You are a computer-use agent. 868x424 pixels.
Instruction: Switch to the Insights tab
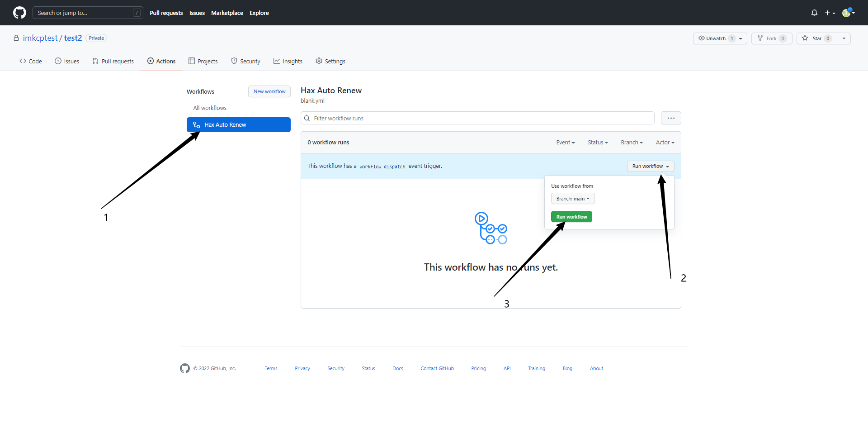[288, 61]
